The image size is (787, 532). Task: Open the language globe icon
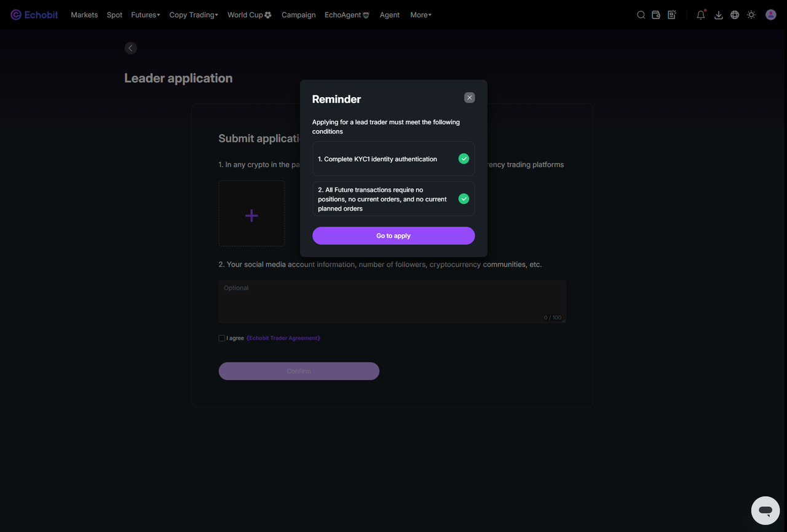pos(735,15)
